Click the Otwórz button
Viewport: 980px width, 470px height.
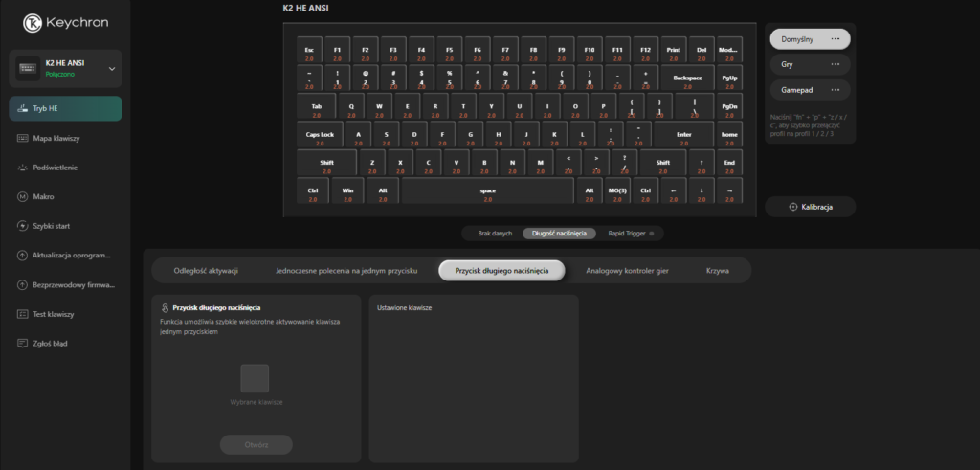click(x=256, y=445)
